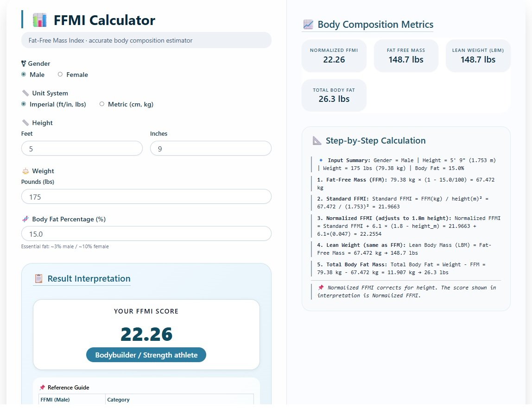The width and height of the screenshot is (532, 408).
Task: Click the Bodybuilder / Strength athlete badge
Action: click(146, 355)
